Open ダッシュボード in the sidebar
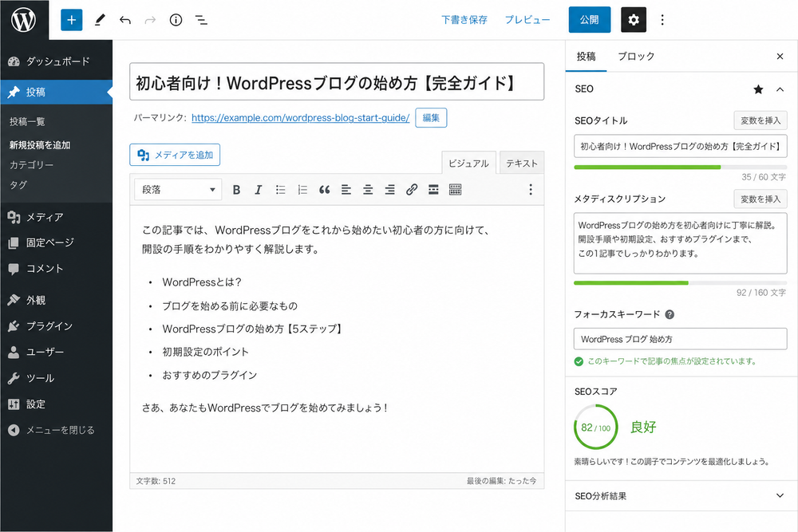The image size is (798, 532). (x=56, y=61)
